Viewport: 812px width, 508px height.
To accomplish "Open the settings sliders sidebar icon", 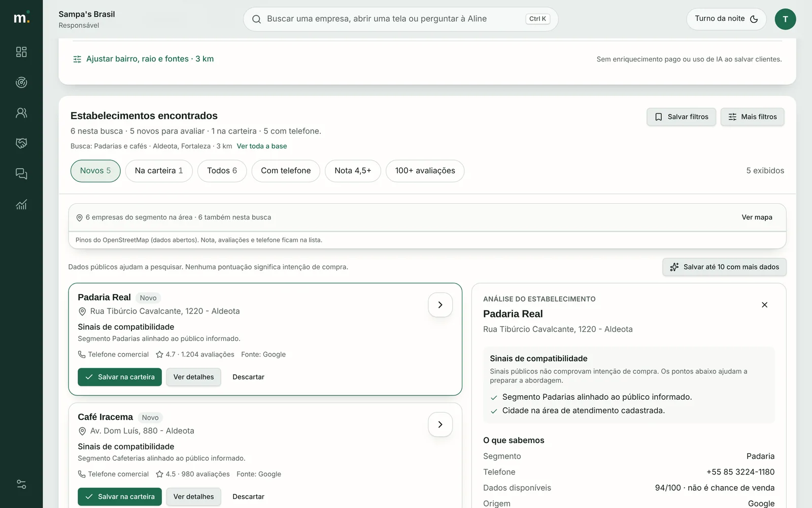I will [x=21, y=484].
